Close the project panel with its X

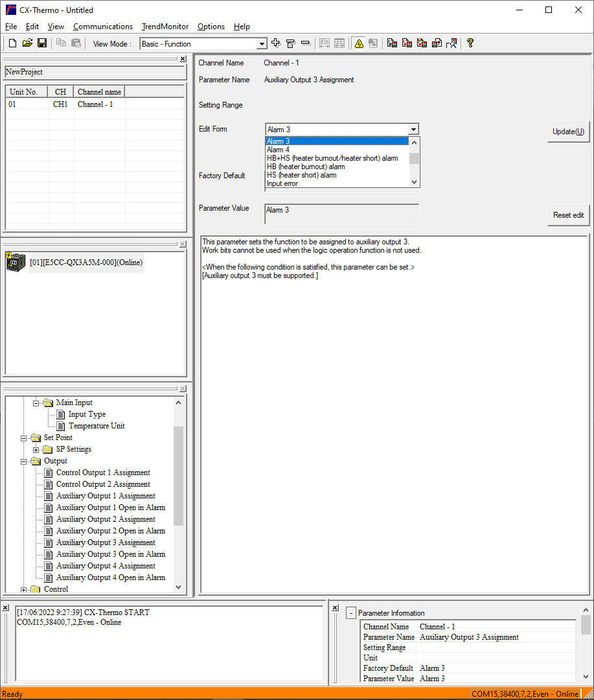point(183,58)
